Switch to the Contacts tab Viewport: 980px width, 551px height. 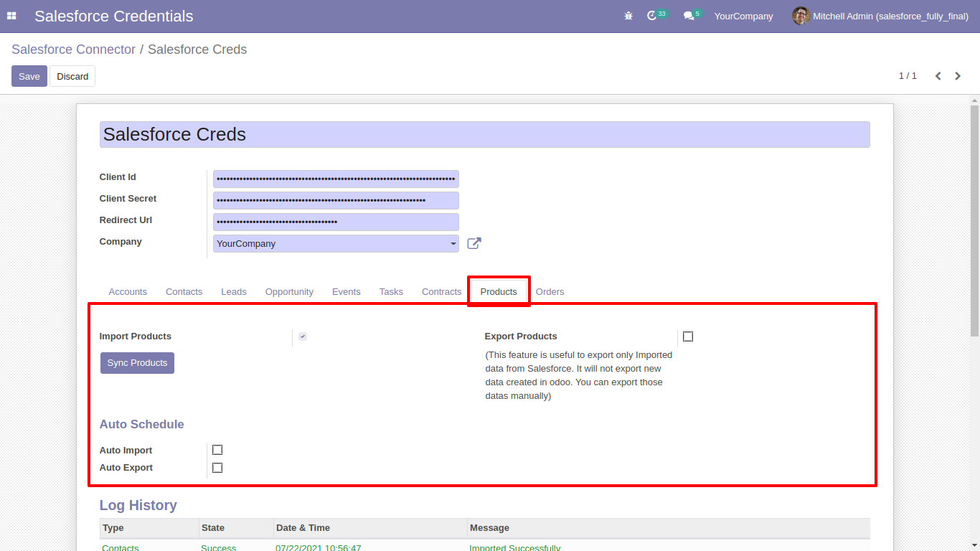click(x=184, y=292)
